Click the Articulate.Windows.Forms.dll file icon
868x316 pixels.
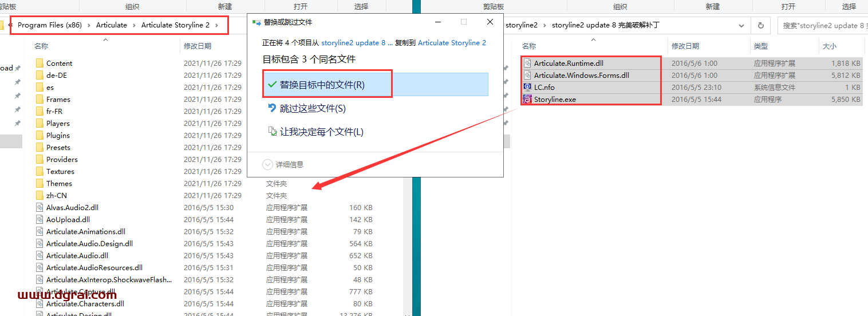[527, 75]
